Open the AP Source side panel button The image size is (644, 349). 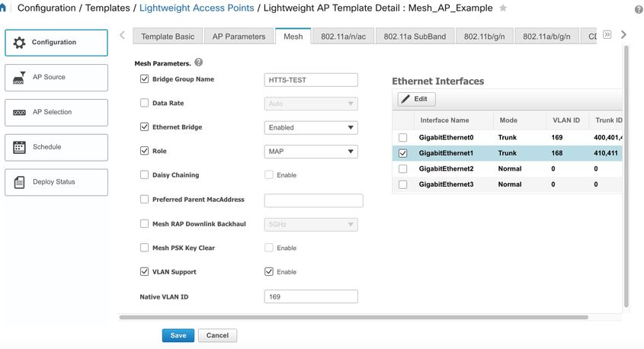coord(56,78)
